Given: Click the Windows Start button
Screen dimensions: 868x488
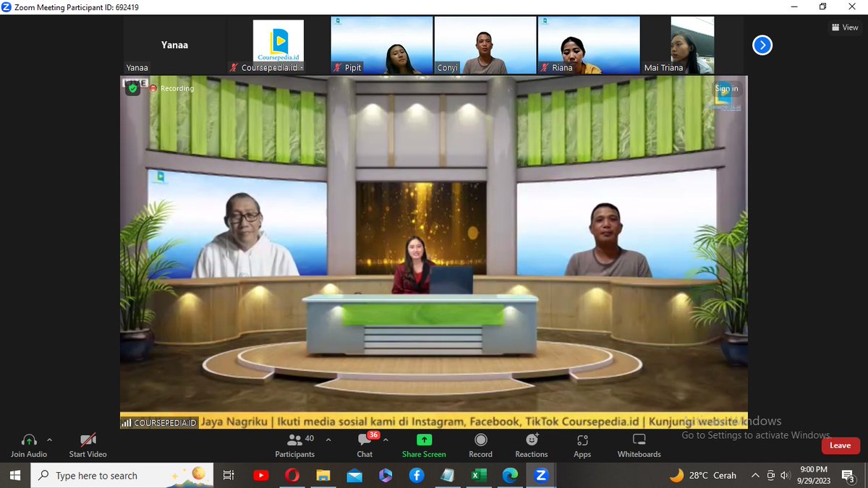Looking at the screenshot, I should click(x=16, y=476).
